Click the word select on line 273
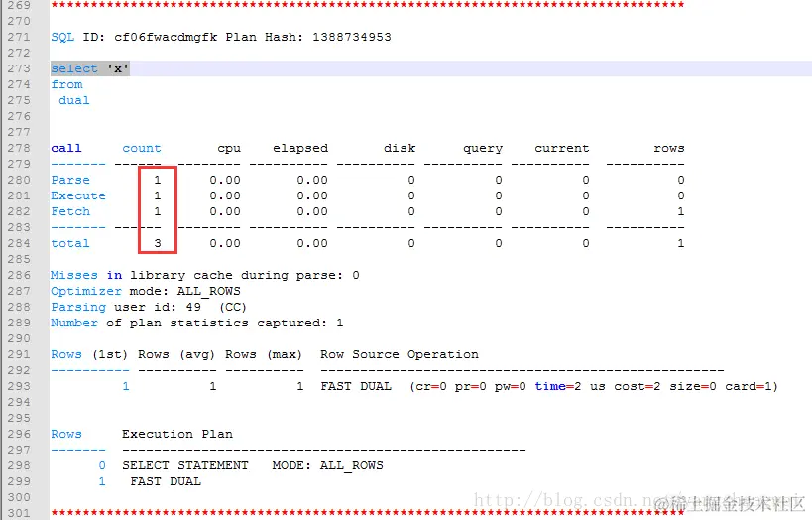812x520 pixels. point(74,68)
